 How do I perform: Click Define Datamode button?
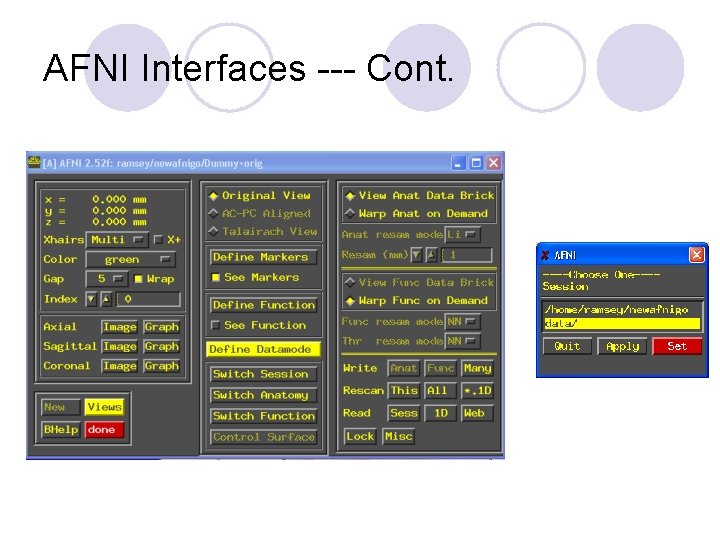point(263,349)
